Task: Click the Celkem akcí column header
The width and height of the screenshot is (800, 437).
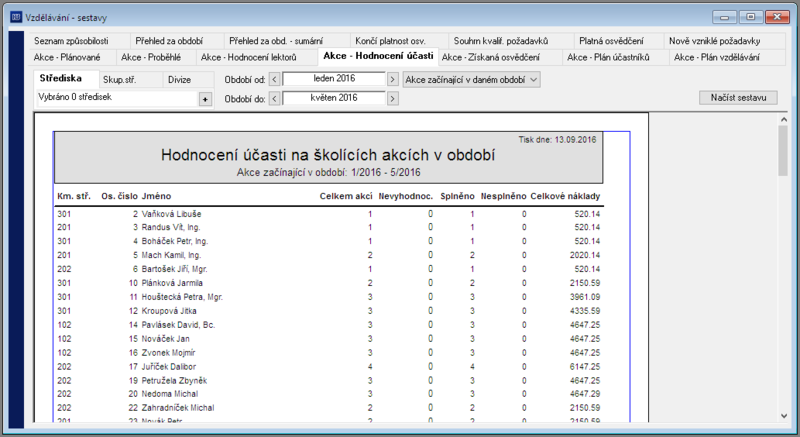Action: click(346, 196)
